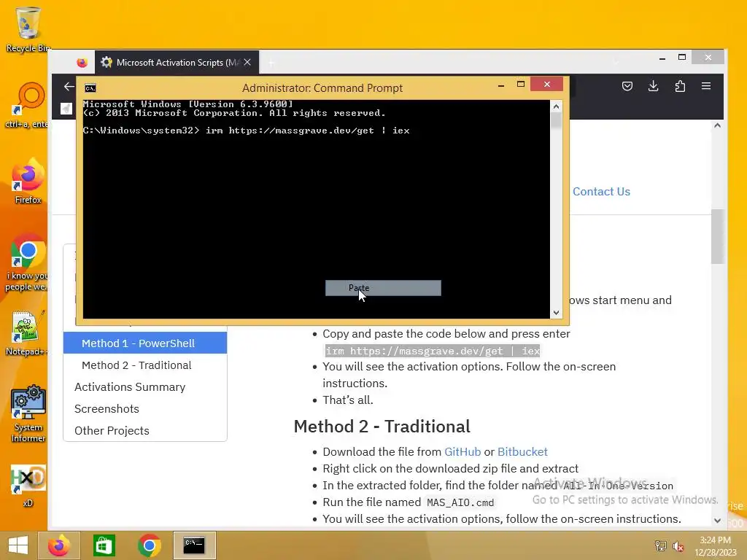Select Method 1 - PowerShell sidebar item
The image size is (747, 560).
coord(145,343)
